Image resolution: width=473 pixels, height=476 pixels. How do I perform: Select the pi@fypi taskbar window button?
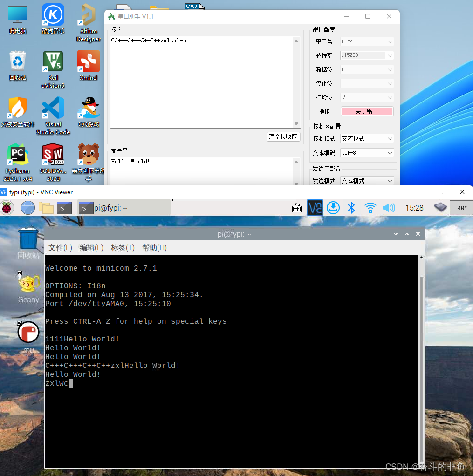tap(123, 208)
